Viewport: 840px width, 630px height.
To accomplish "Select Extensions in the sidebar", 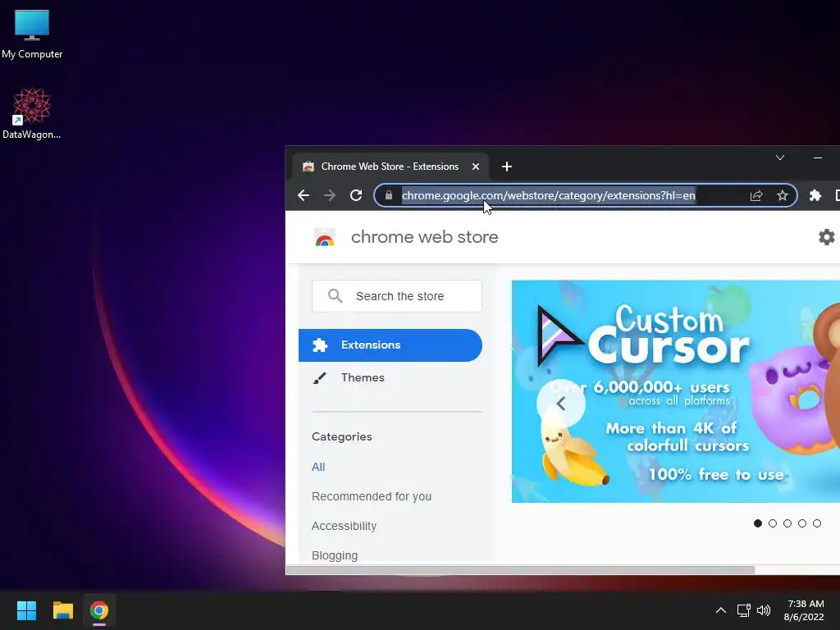I will tap(390, 345).
